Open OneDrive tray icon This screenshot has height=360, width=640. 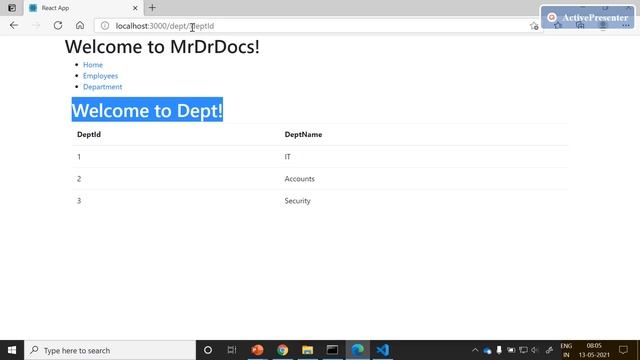click(x=487, y=350)
